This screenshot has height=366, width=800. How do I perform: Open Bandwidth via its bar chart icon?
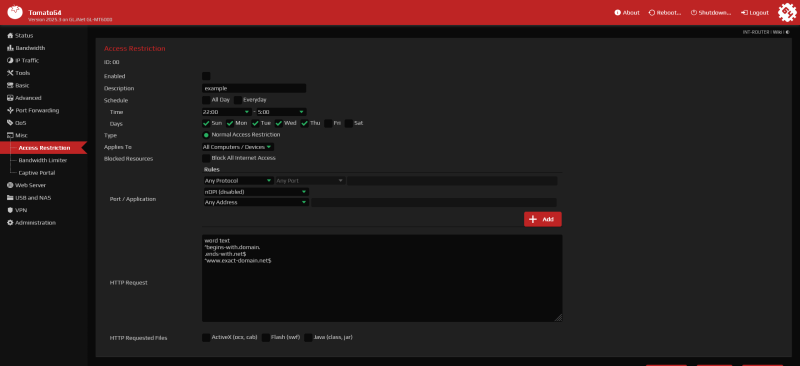click(10, 48)
